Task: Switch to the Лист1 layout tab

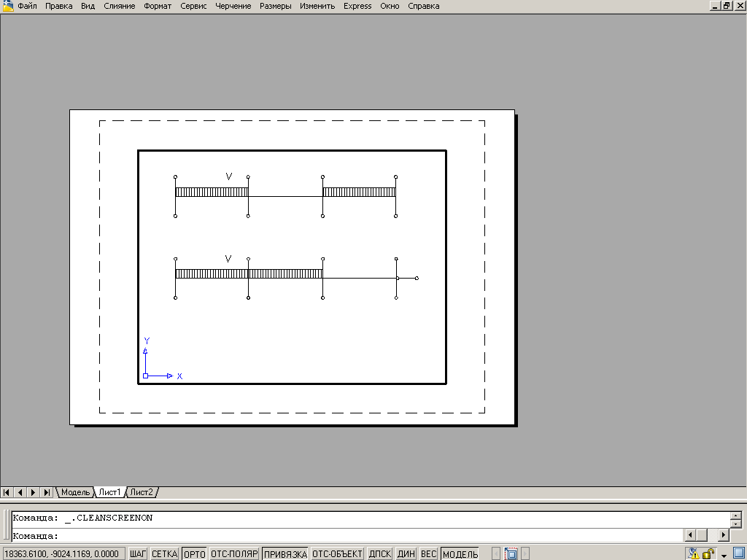Action: [109, 492]
